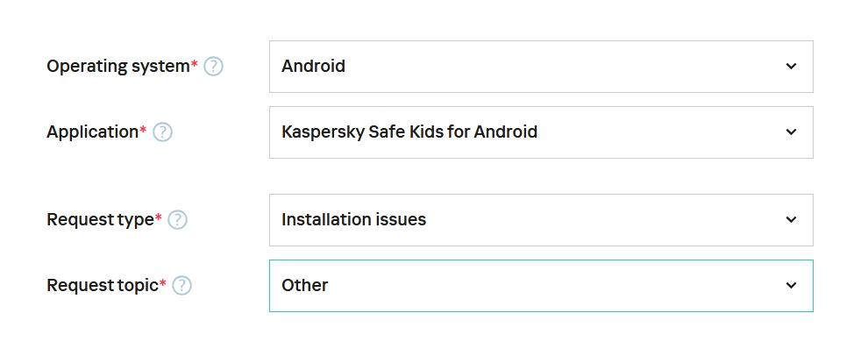Click the red asterisk after Request type
868x356 pixels.
(159, 217)
